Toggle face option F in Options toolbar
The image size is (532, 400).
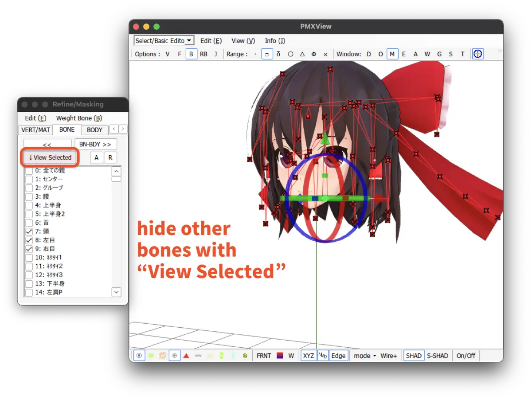[x=180, y=54]
